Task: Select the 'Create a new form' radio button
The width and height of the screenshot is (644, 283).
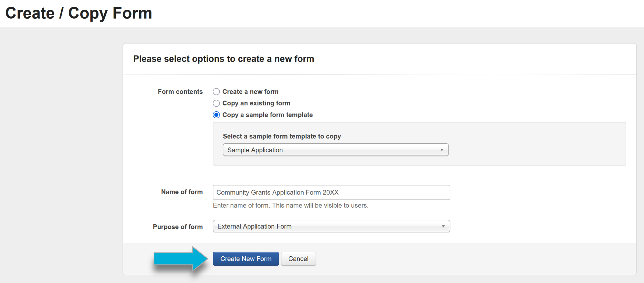Action: point(216,92)
